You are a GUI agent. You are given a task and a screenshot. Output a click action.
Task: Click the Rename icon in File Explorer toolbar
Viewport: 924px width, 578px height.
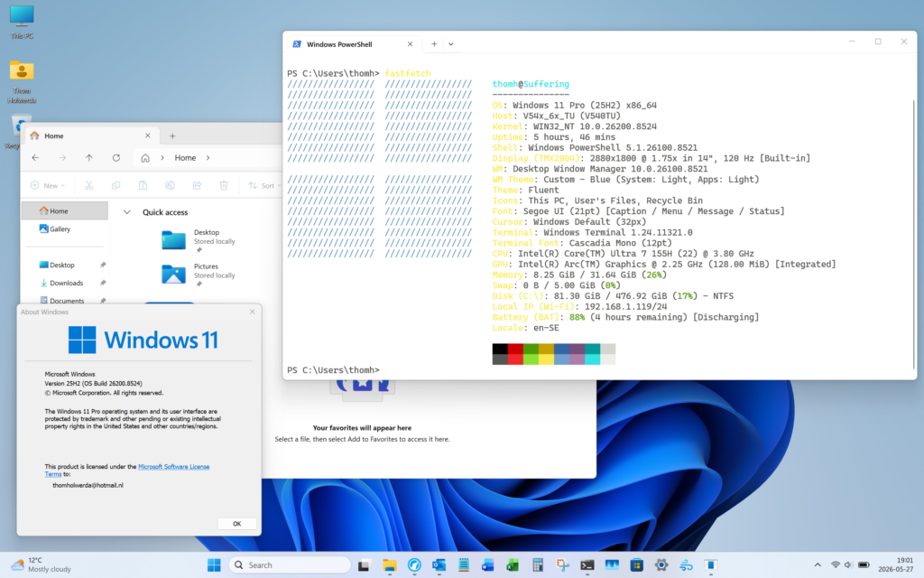coord(170,185)
